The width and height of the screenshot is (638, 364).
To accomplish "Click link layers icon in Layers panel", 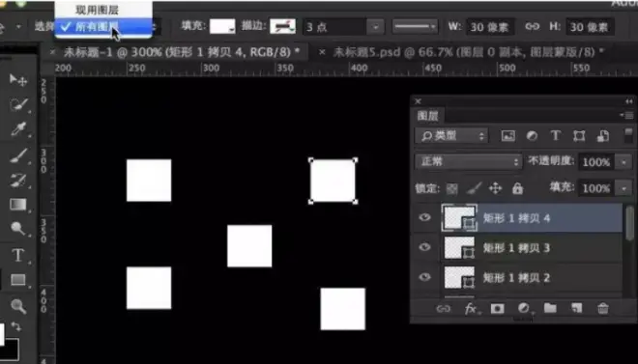I will pyautogui.click(x=443, y=309).
